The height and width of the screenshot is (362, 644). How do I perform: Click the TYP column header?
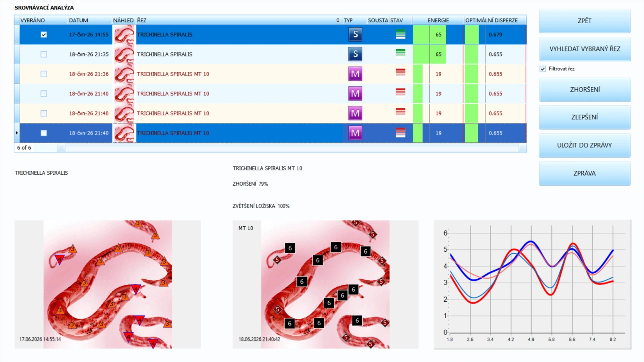354,20
